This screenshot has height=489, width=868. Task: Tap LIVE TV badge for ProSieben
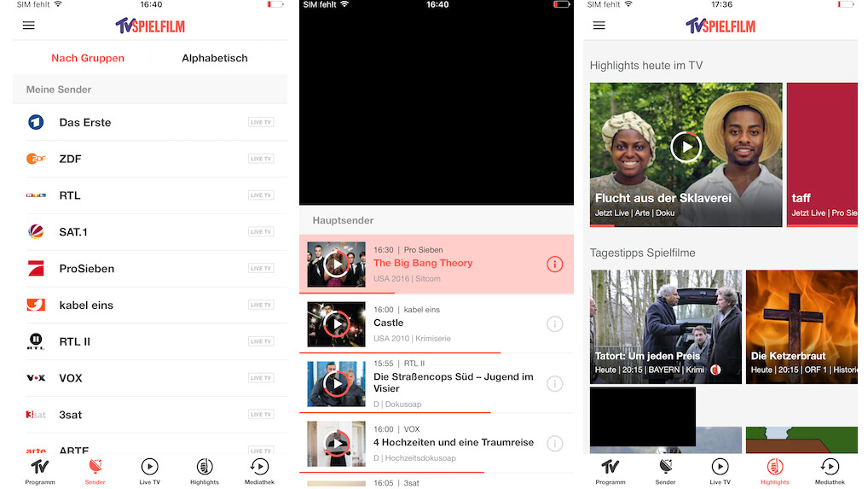[x=261, y=269]
